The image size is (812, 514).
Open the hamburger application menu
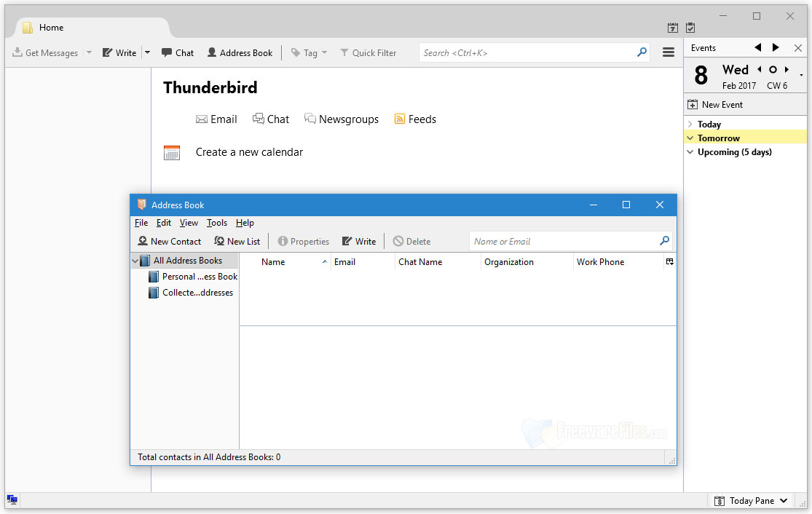click(669, 52)
